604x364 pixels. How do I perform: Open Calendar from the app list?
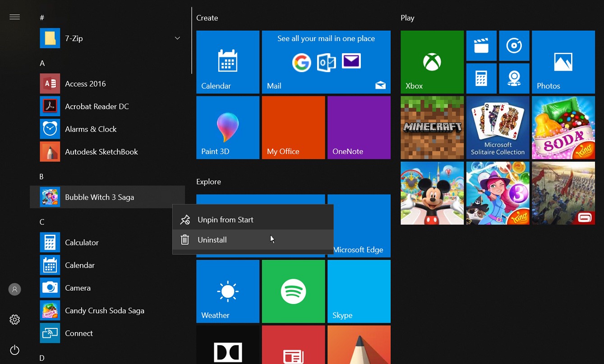[x=107, y=265]
